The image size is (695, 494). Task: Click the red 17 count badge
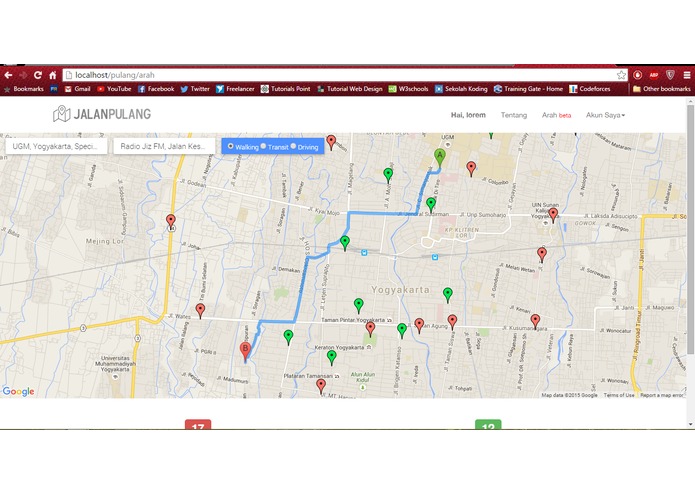tap(198, 424)
